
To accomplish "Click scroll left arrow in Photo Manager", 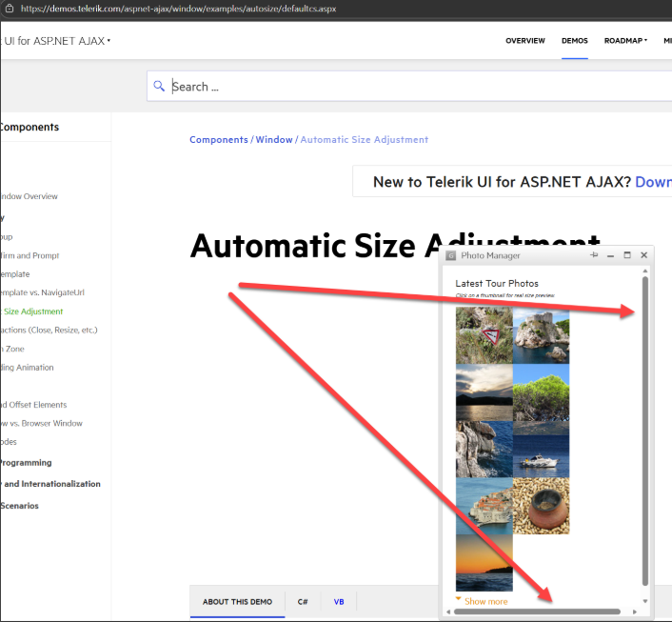I will point(448,612).
